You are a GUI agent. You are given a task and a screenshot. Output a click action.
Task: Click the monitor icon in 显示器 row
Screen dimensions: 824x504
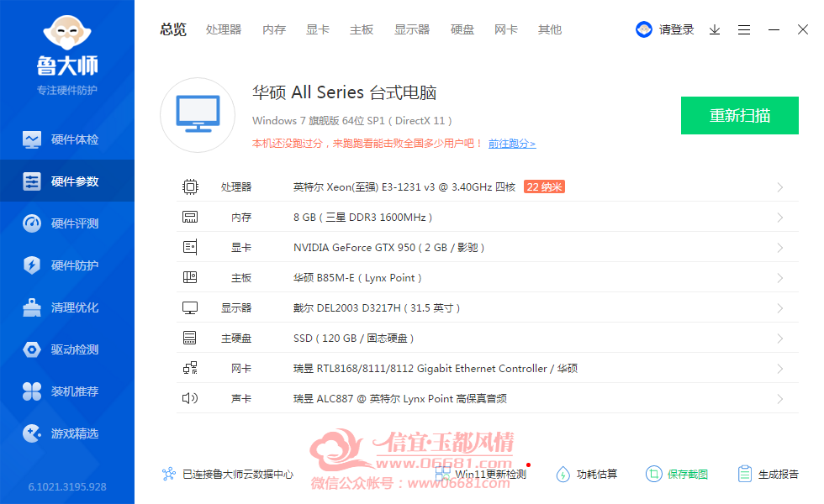click(x=190, y=307)
